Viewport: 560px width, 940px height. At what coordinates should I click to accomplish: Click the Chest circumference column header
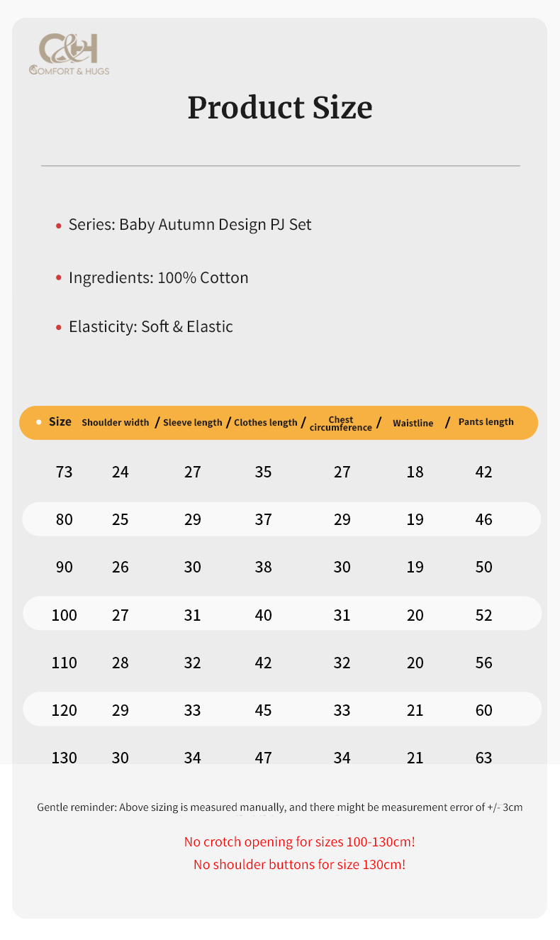pyautogui.click(x=341, y=424)
